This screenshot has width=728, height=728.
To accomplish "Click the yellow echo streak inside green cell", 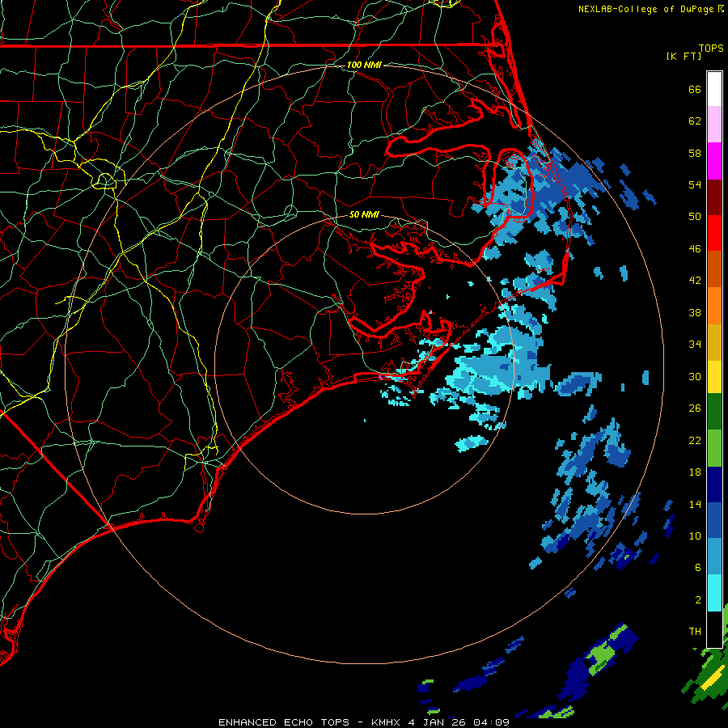I will (x=713, y=679).
